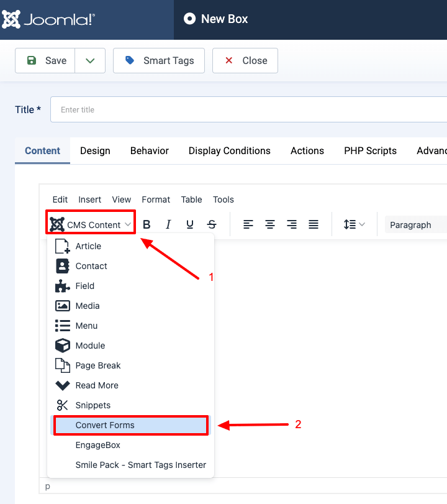Image resolution: width=447 pixels, height=504 pixels.
Task: Click the New Box circle icon
Action: pos(189,19)
